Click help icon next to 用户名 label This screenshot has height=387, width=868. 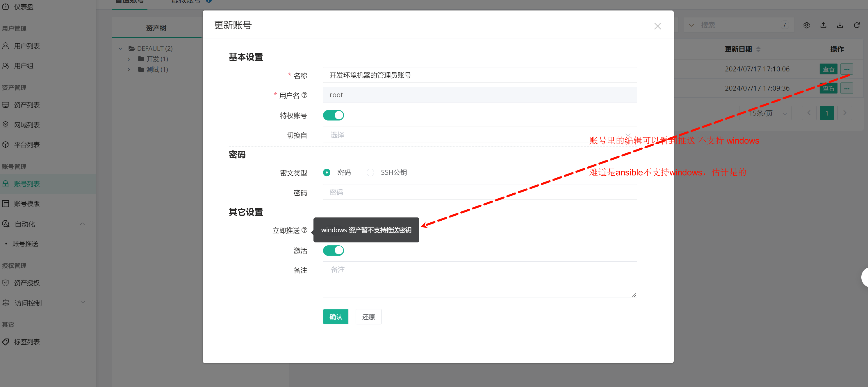[x=304, y=95]
